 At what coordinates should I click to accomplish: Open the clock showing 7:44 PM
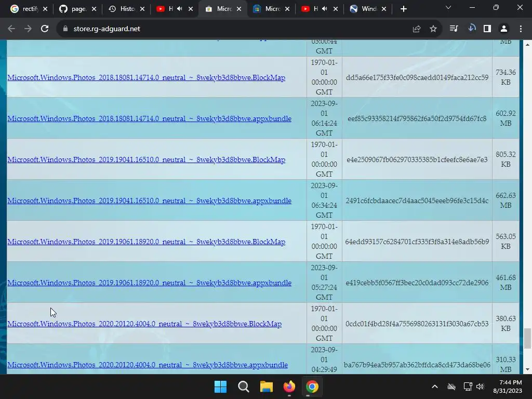click(508, 387)
